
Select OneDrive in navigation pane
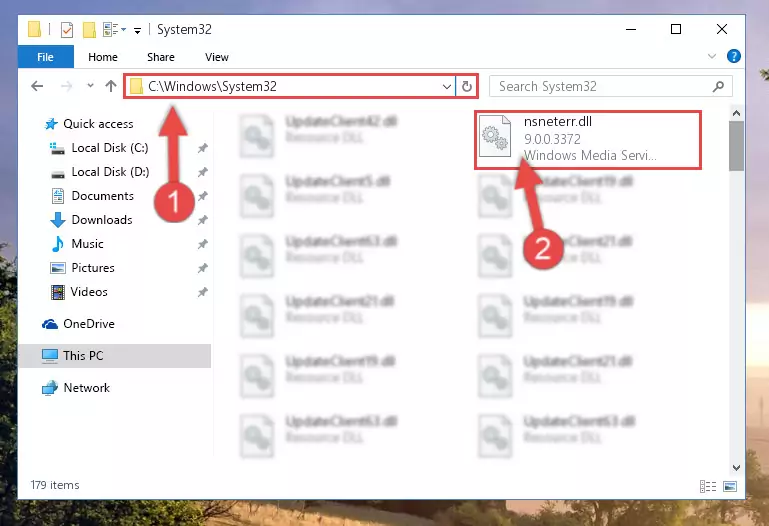click(x=89, y=324)
